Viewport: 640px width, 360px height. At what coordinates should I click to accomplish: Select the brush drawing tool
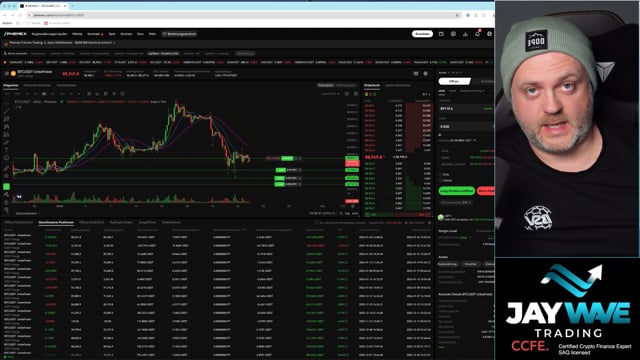pos(7,142)
